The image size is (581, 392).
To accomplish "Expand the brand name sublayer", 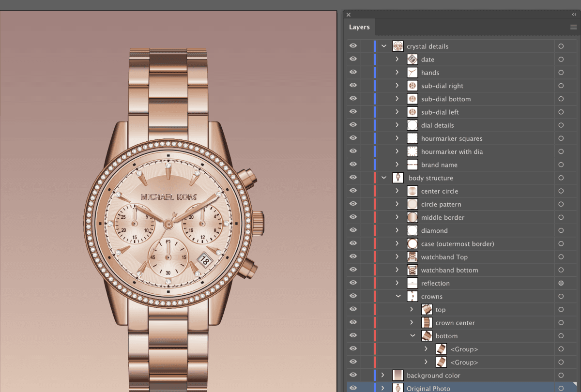I will point(397,165).
